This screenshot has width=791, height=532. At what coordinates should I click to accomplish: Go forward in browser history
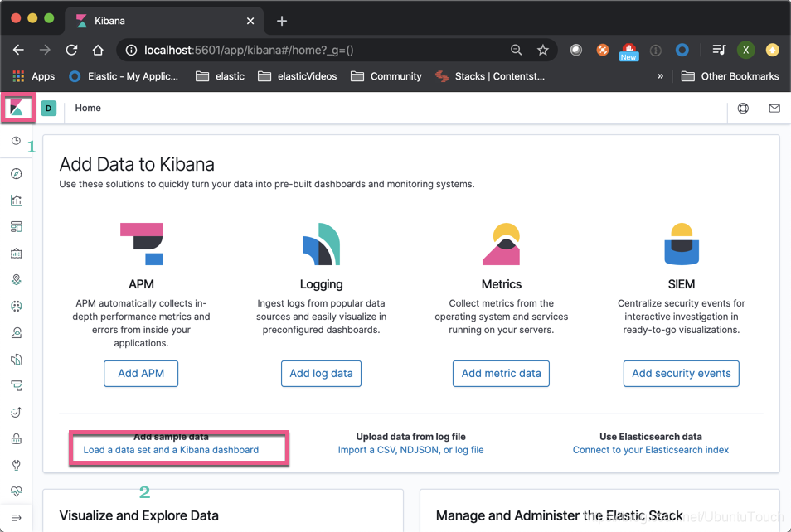[45, 50]
